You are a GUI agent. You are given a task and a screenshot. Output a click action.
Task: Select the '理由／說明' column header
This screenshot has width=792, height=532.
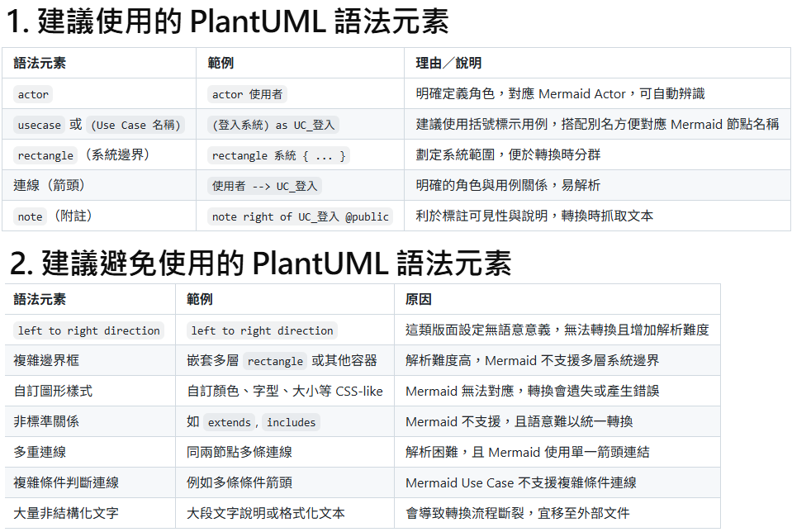point(448,63)
